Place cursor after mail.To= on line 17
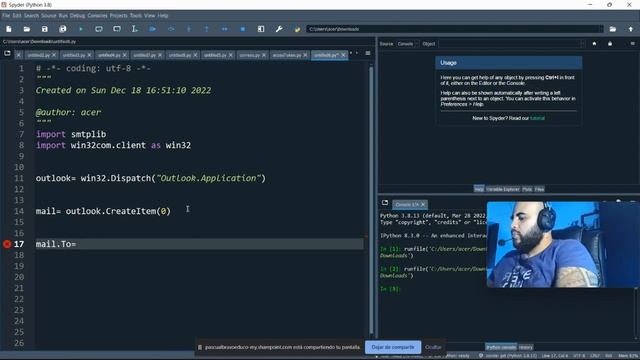The height and width of the screenshot is (360, 640). pyautogui.click(x=77, y=244)
